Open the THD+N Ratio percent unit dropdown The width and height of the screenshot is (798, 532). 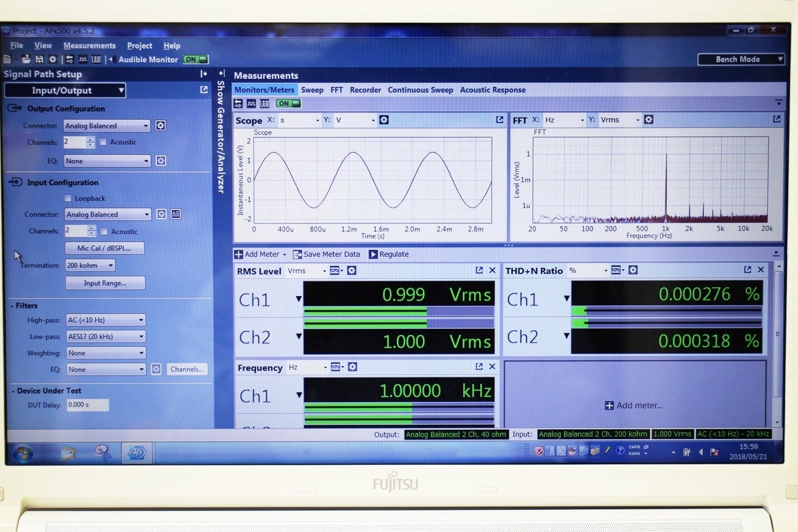[x=588, y=270]
